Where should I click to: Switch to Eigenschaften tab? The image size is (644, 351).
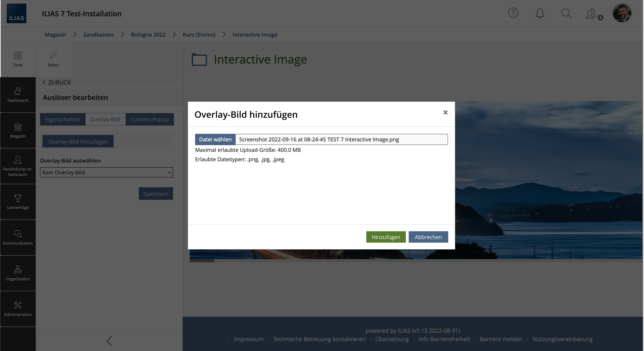(x=63, y=119)
